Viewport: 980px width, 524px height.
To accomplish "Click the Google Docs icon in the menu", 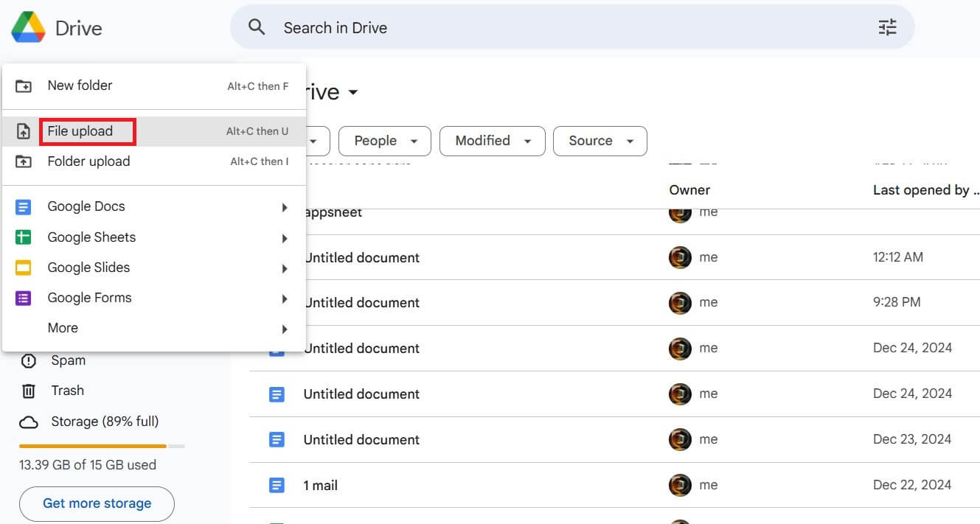I will (23, 206).
